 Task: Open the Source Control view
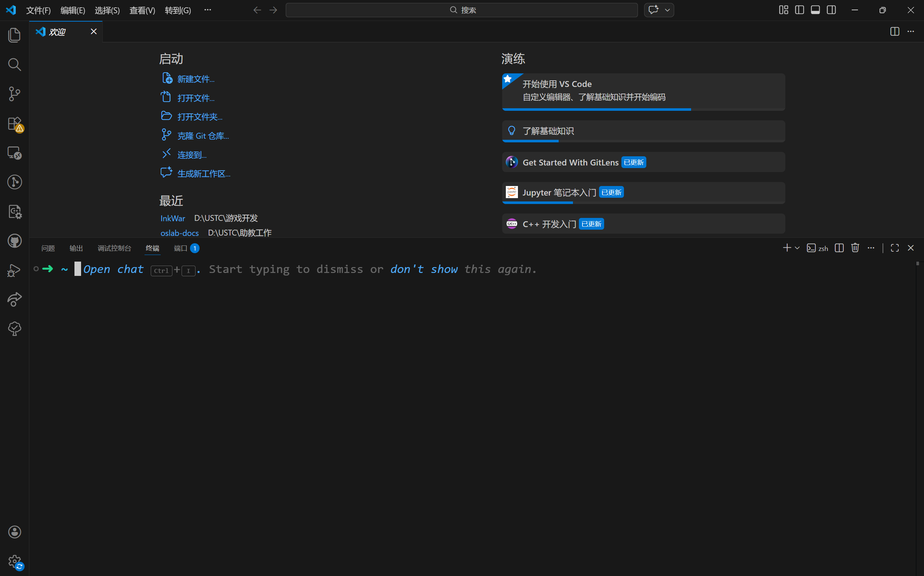pos(14,94)
